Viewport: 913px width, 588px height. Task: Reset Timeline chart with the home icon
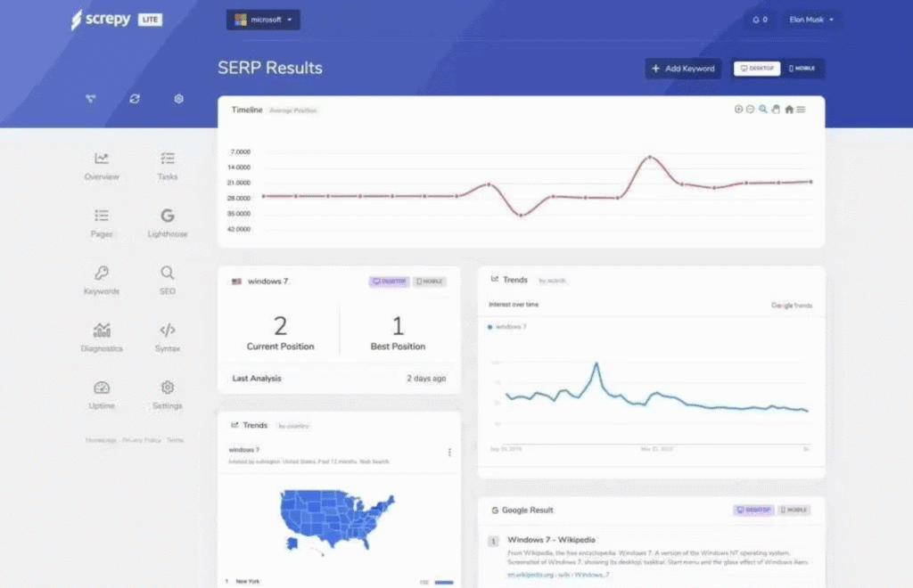[x=789, y=110]
